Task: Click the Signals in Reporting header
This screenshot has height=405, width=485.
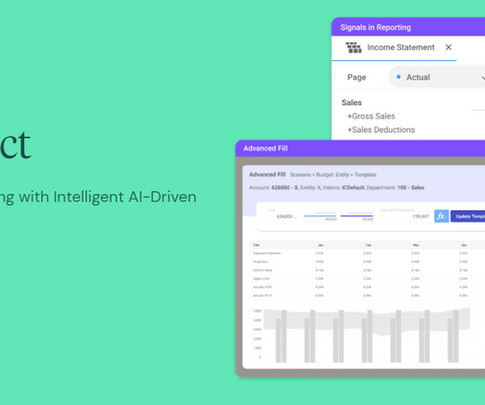Action: [408, 27]
